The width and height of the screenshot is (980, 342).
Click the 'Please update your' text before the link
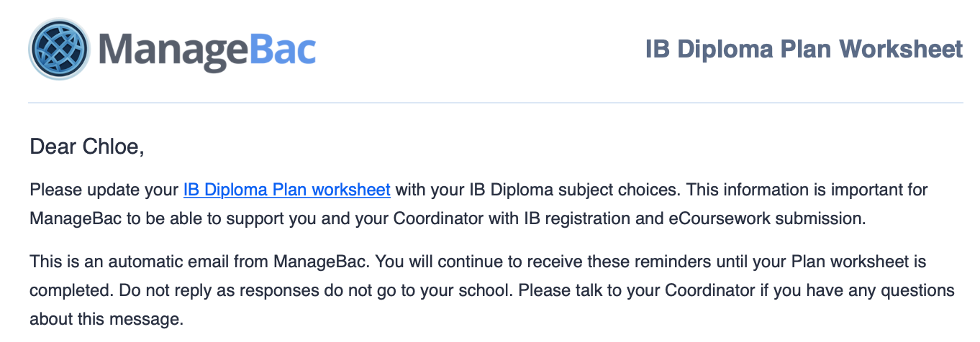point(104,190)
